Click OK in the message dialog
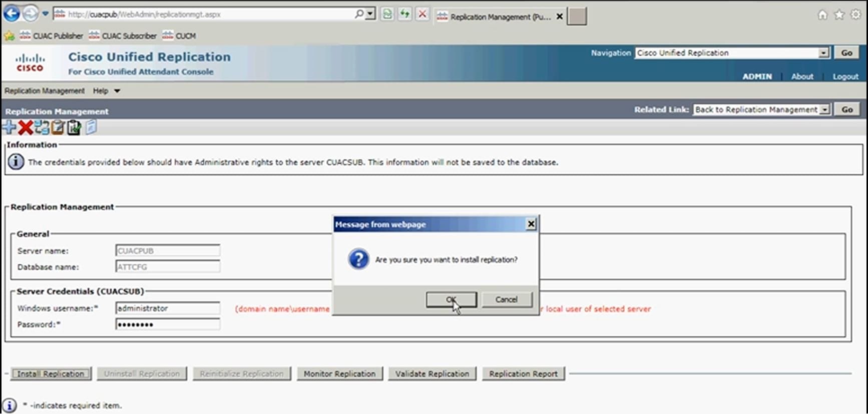The width and height of the screenshot is (868, 414). pos(451,299)
